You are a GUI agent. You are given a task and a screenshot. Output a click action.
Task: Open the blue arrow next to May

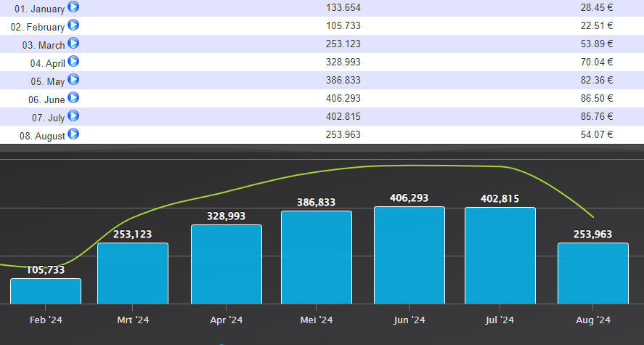(x=73, y=79)
